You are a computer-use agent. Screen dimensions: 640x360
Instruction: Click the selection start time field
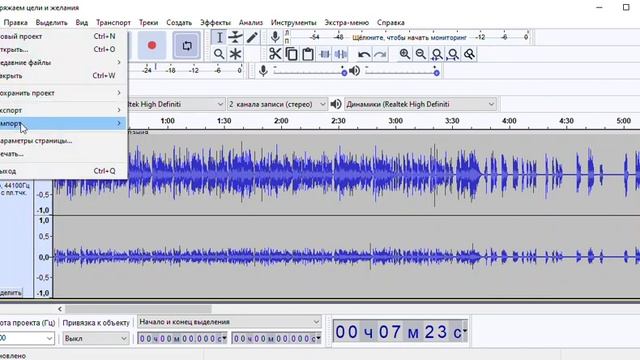pos(182,338)
